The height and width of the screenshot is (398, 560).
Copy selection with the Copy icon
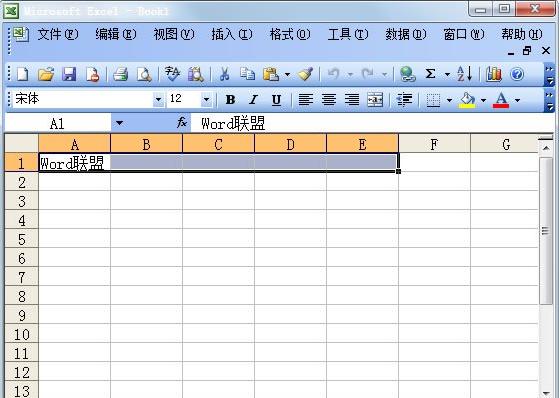(247, 74)
